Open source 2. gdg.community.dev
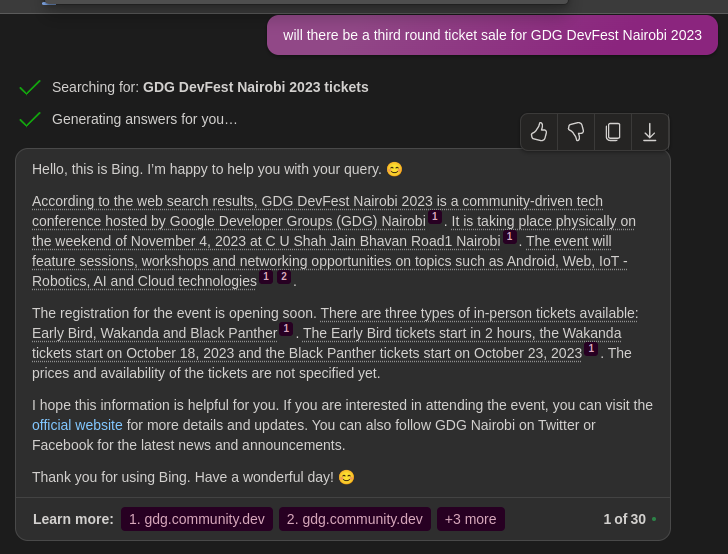The image size is (728, 554). [x=355, y=519]
